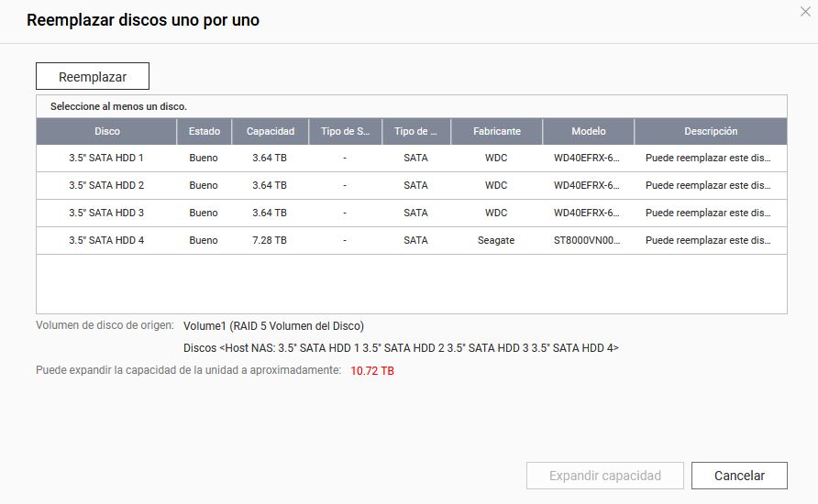This screenshot has width=818, height=504.
Task: Select the 3.5" SATA HDD 1 disk name
Action: (106, 159)
